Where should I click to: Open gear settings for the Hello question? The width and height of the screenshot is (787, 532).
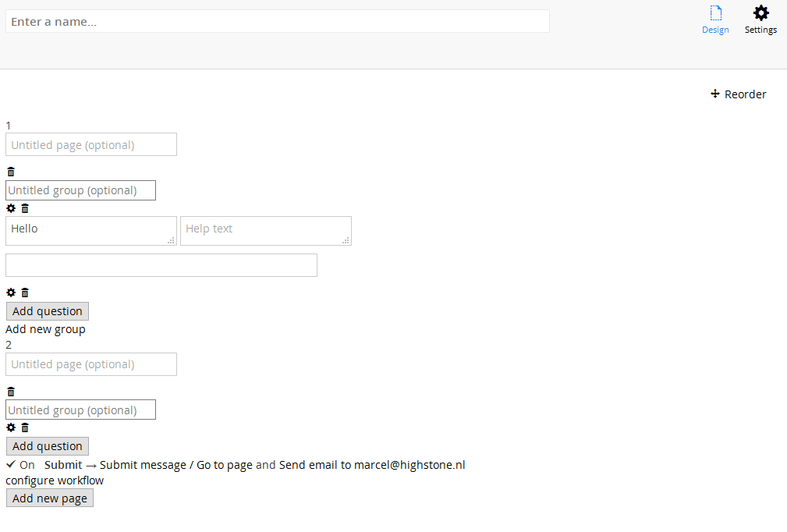[x=11, y=293]
